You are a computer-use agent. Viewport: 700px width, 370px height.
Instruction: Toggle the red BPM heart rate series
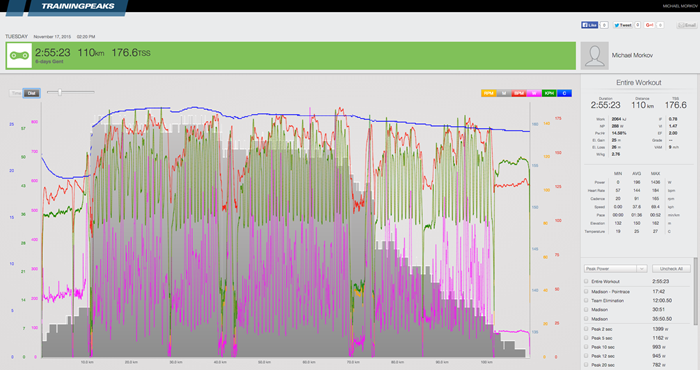(519, 93)
